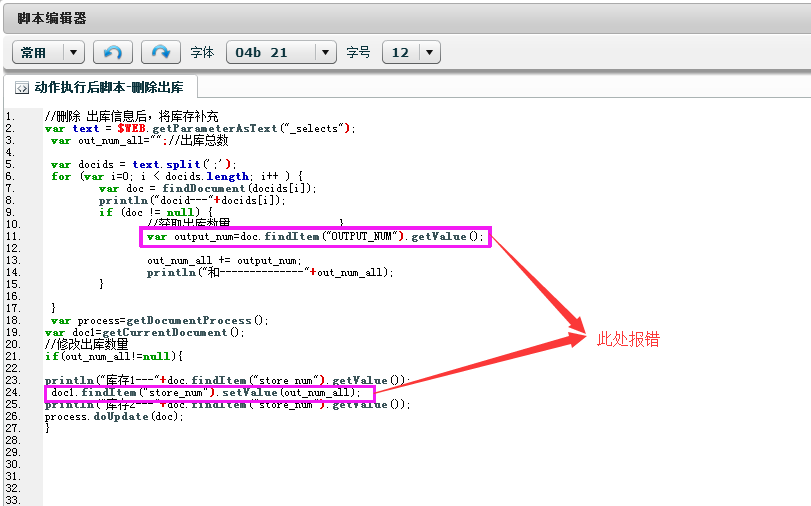Click println 和 statement on line 14
Viewport: 811px width, 506px height.
coord(270,272)
